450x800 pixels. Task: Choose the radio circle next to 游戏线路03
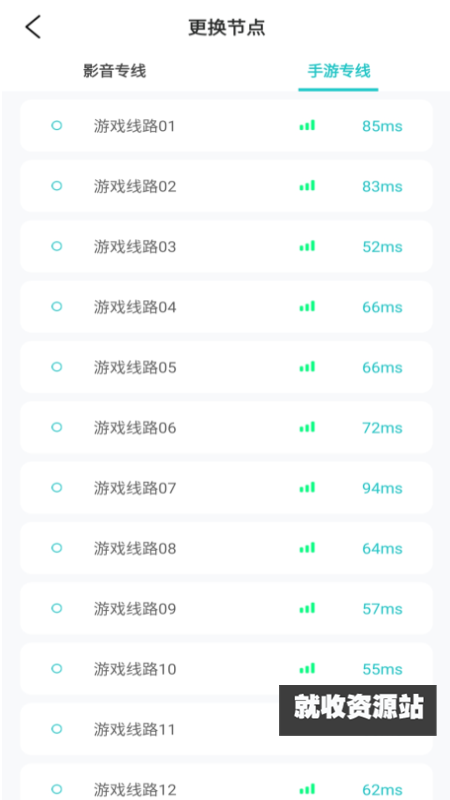point(57,246)
